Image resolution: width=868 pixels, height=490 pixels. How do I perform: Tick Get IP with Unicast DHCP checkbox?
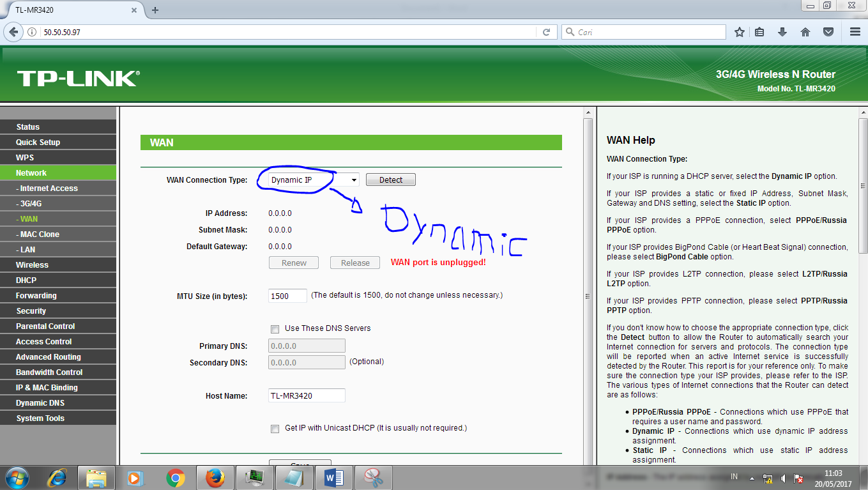click(275, 429)
